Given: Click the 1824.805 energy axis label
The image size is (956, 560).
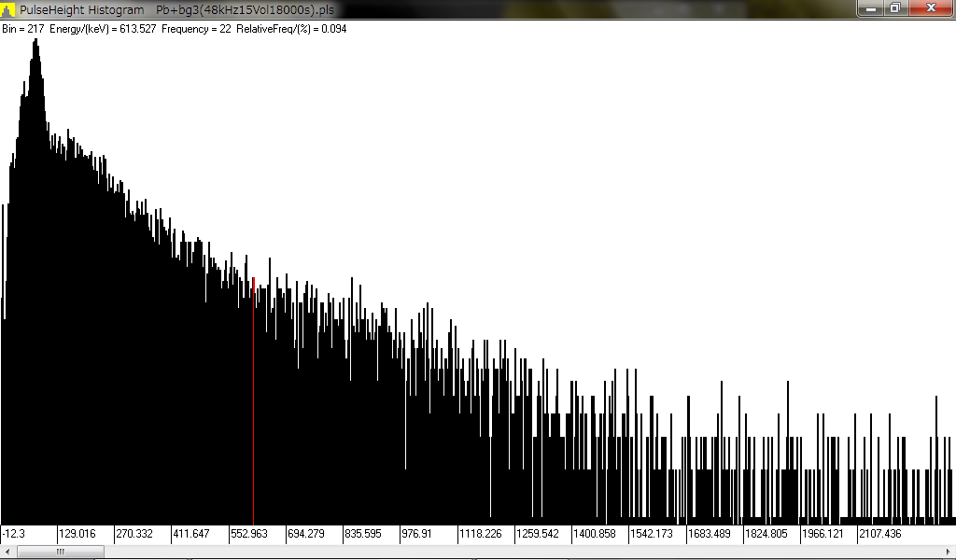Looking at the screenshot, I should pos(766,534).
